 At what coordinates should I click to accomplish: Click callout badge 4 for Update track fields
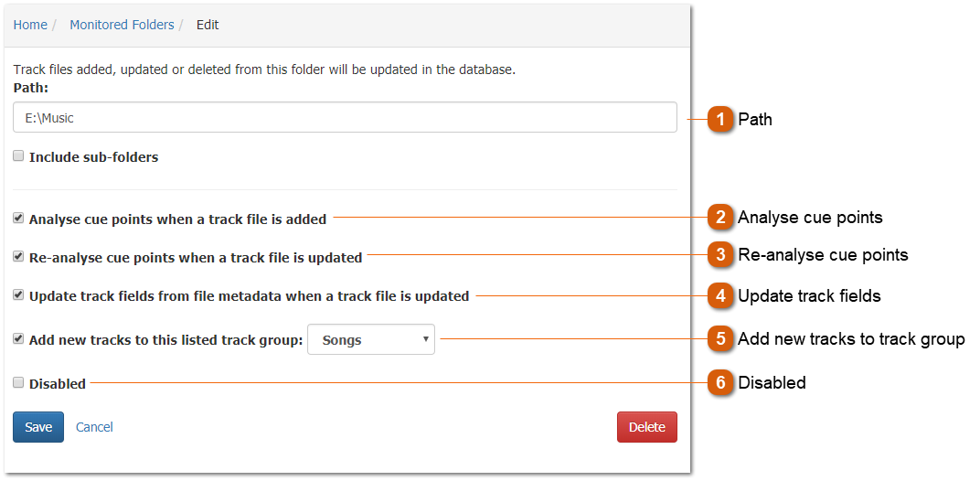pos(721,296)
